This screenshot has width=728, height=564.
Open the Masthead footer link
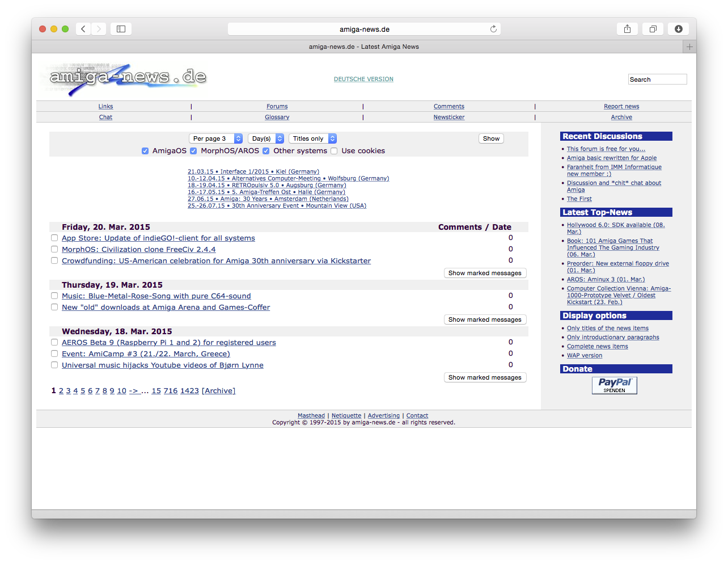pos(311,416)
